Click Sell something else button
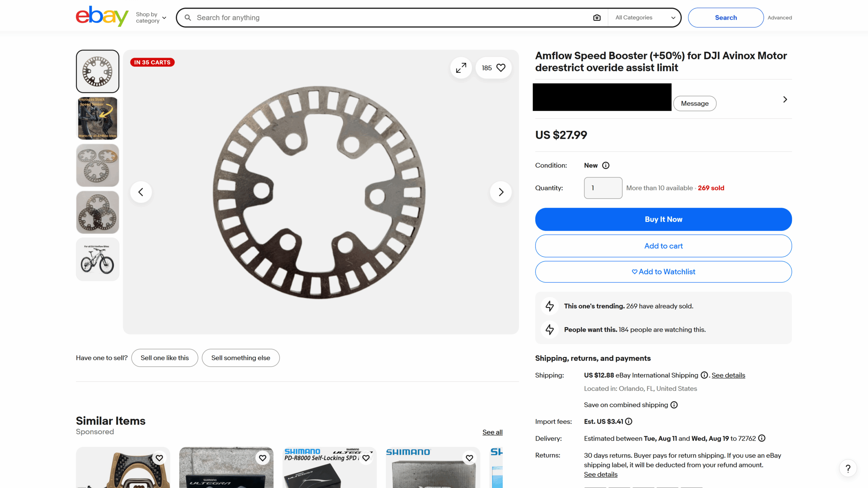The height and width of the screenshot is (488, 868). pyautogui.click(x=241, y=358)
